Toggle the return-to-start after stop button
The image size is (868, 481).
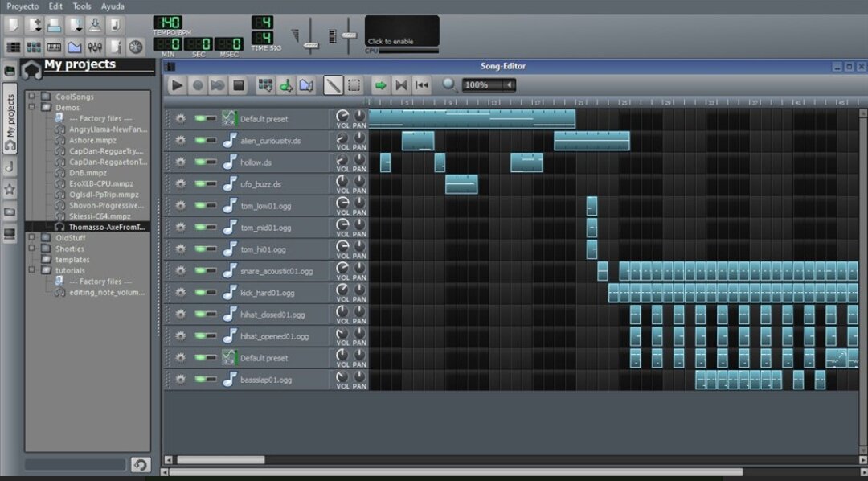(421, 85)
